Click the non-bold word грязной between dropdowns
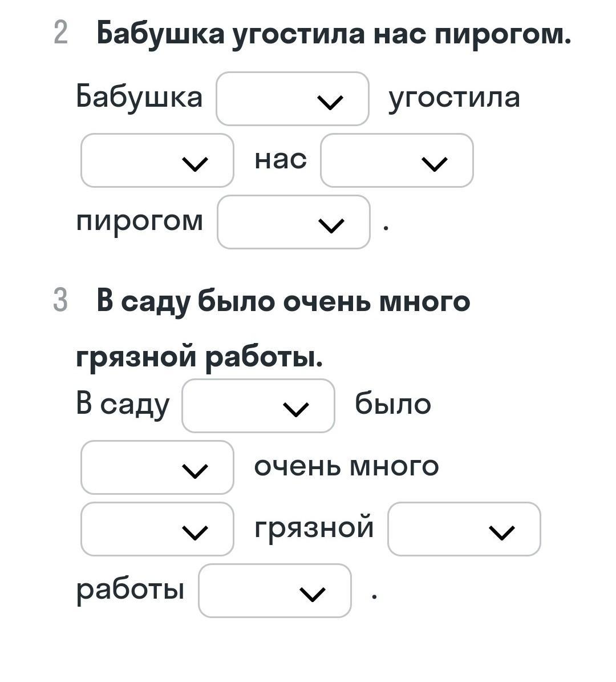Screen dimensions: 616x682 point(314,528)
